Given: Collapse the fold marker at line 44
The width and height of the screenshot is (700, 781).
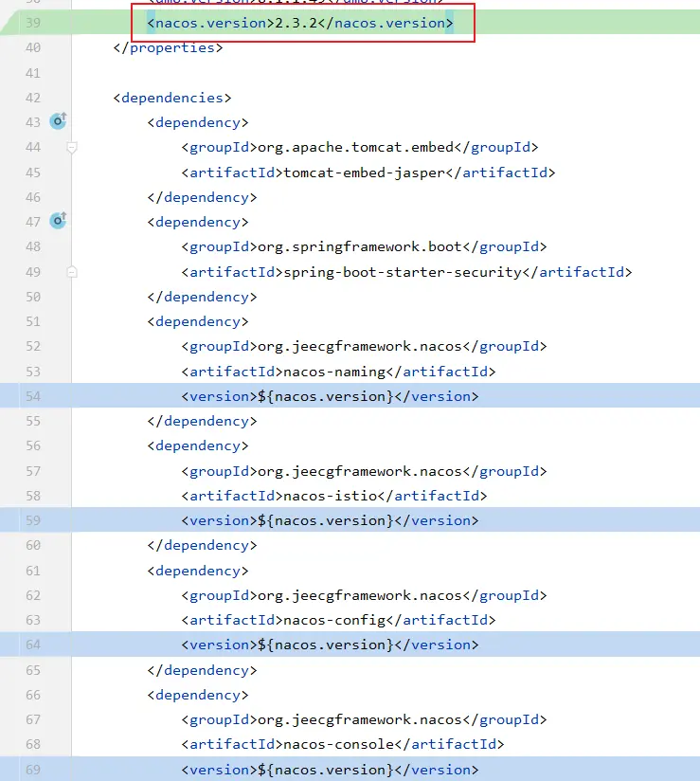Looking at the screenshot, I should click(72, 147).
